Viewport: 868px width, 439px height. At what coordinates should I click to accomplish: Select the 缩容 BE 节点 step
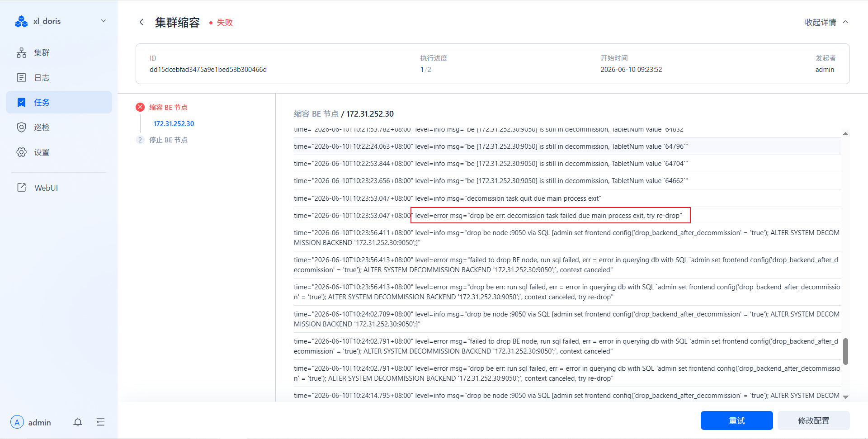coord(168,107)
